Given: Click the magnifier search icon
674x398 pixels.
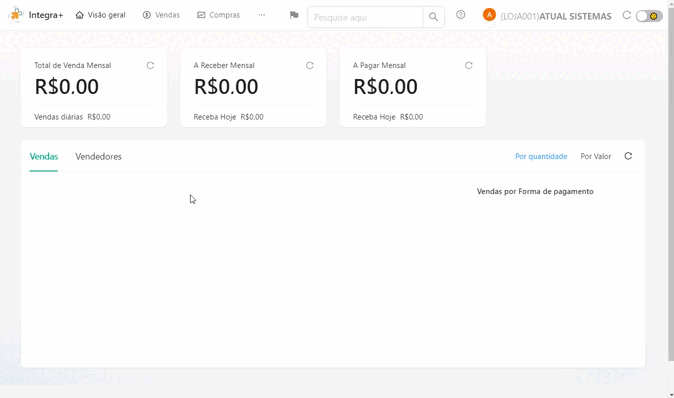Looking at the screenshot, I should 433,17.
